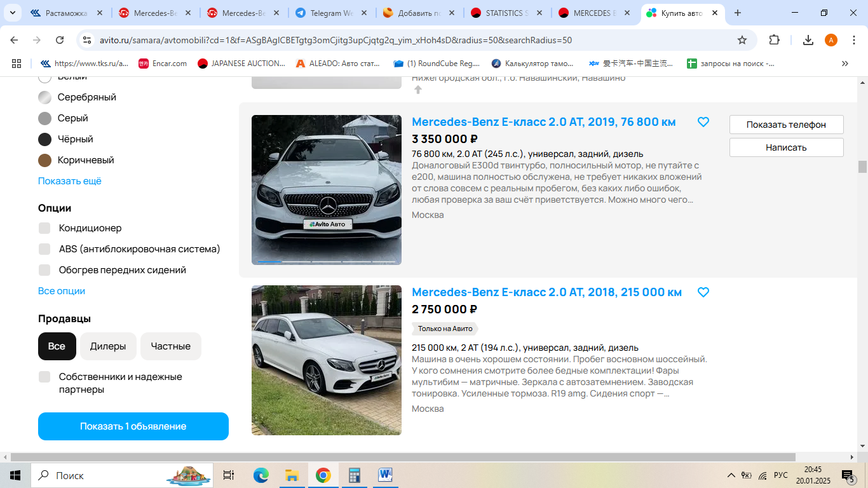
Task: Click Показать телефон button
Action: (x=787, y=125)
